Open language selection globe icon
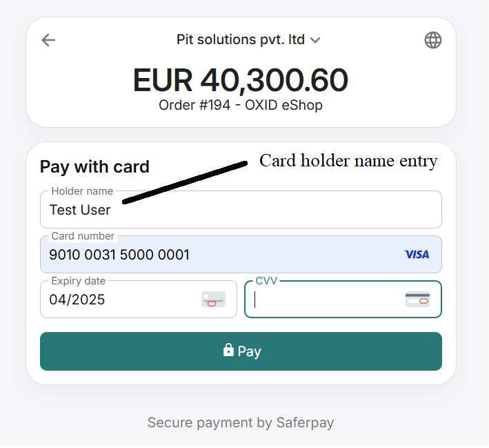Viewport: 489px width, 448px height. (432, 40)
